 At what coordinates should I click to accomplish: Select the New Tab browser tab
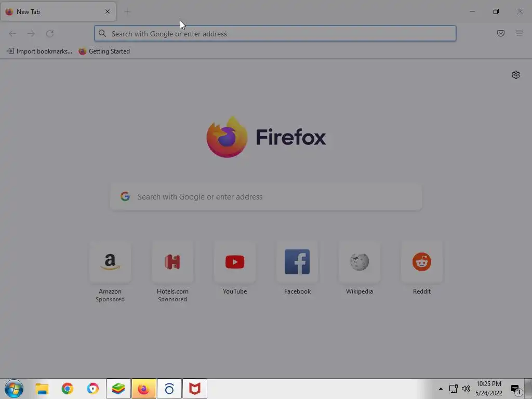[58, 11]
